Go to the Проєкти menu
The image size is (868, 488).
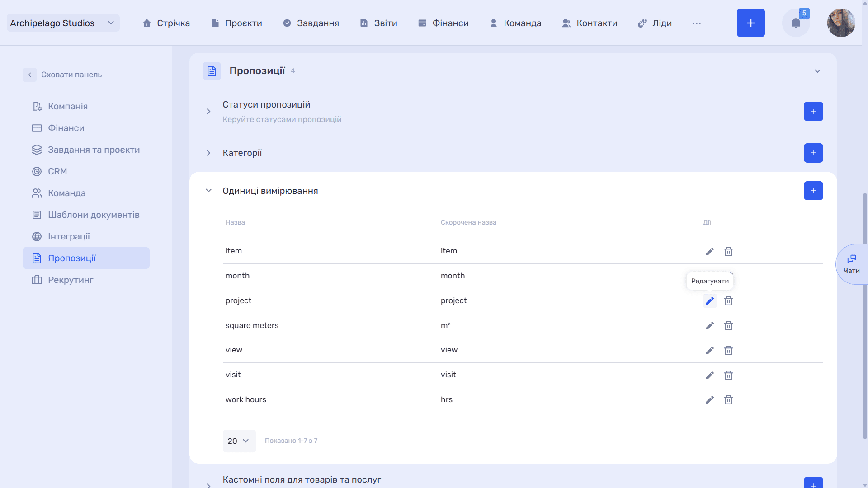236,23
